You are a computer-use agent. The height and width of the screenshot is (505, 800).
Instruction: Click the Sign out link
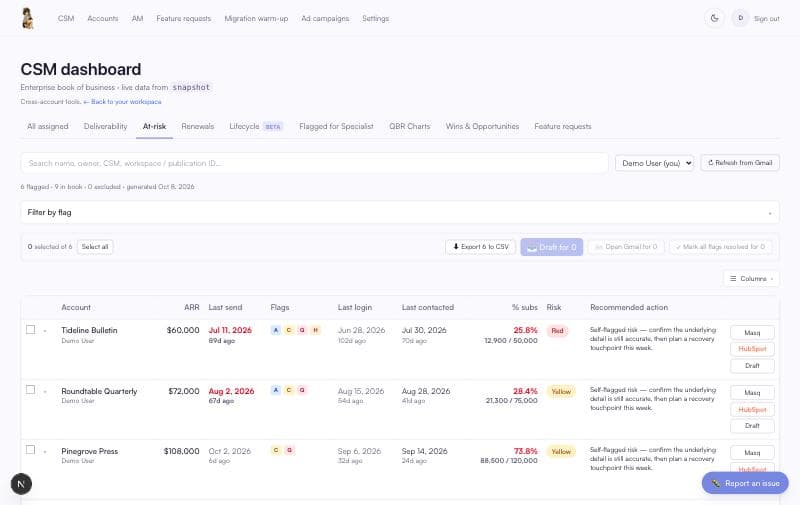[766, 18]
